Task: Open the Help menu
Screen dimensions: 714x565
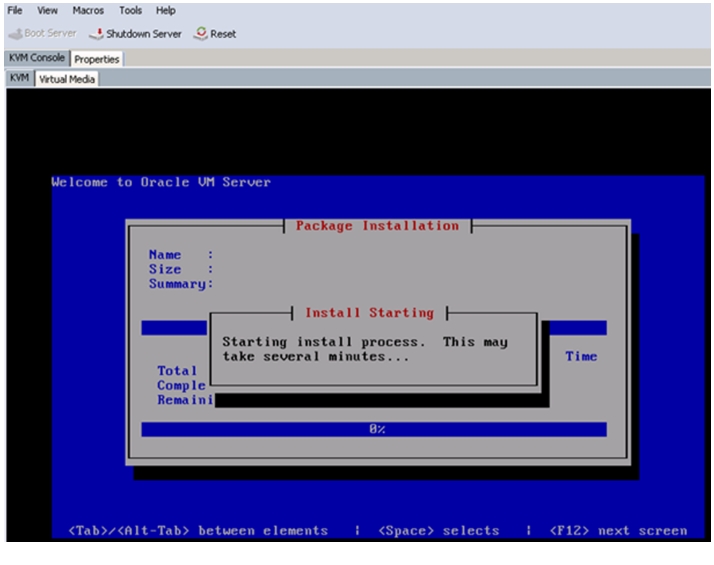Action: [165, 10]
